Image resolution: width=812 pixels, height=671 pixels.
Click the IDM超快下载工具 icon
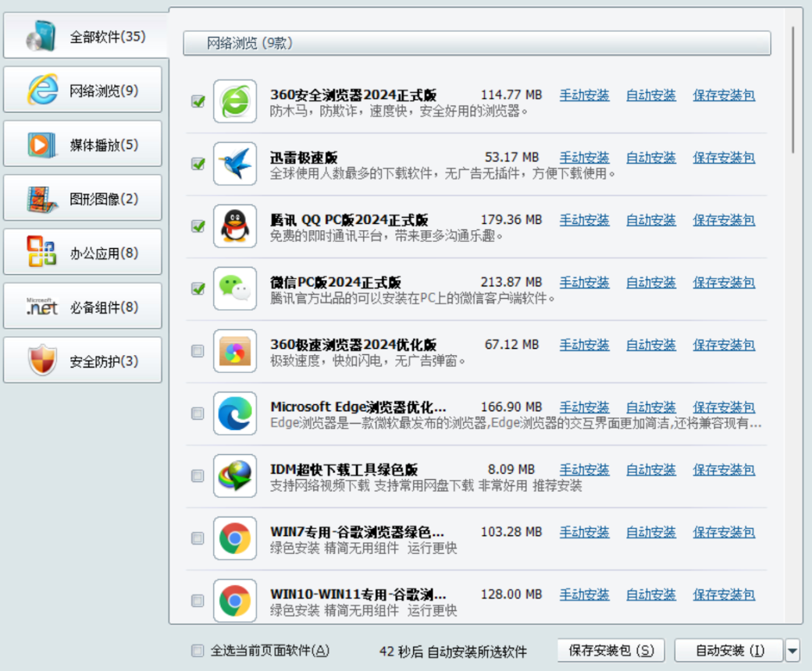(x=233, y=474)
